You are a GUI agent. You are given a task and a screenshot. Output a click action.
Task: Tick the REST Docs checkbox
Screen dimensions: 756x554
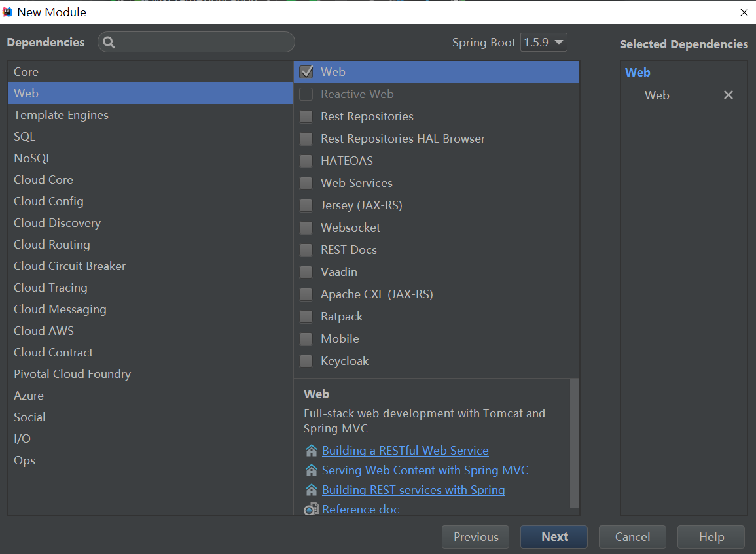tap(306, 250)
